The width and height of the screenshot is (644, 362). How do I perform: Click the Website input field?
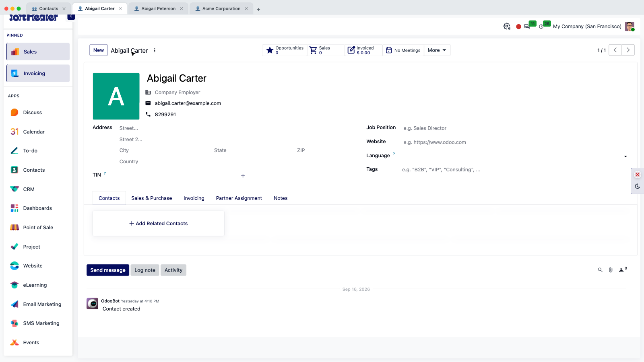[x=515, y=142]
